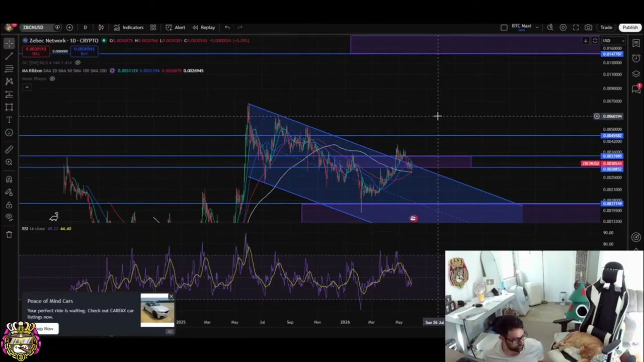Toggle stay in drawing mode

[x=9, y=192]
